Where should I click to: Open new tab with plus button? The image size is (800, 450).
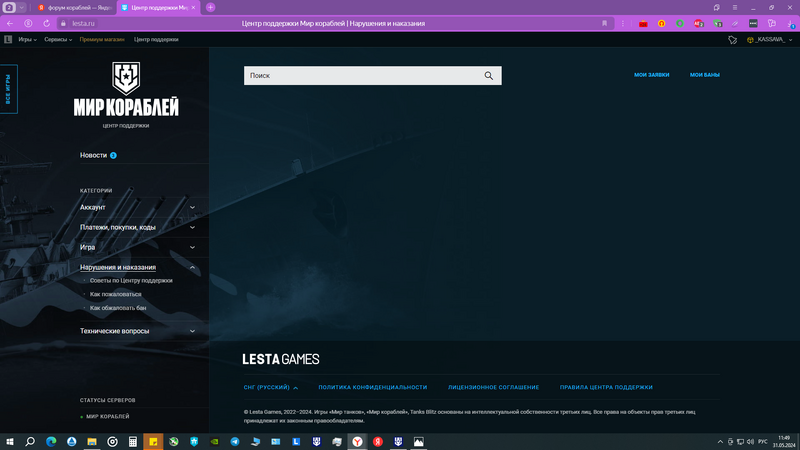coord(210,8)
